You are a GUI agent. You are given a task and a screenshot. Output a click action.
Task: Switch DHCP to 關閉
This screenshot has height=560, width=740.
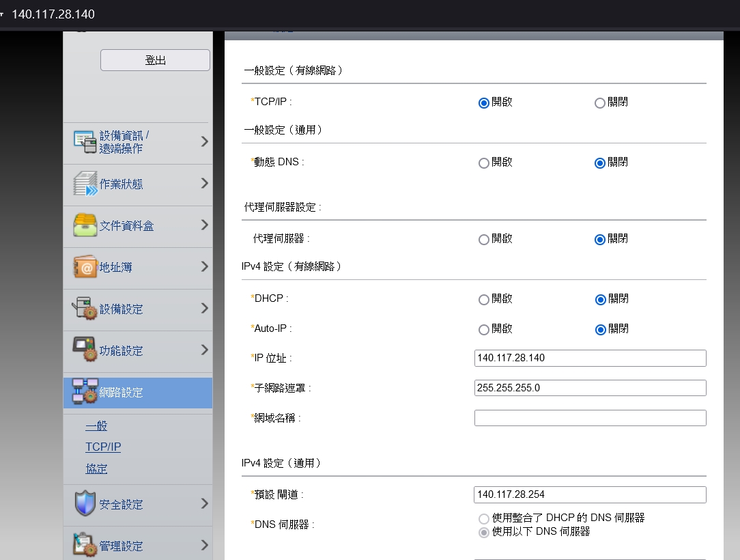point(600,299)
